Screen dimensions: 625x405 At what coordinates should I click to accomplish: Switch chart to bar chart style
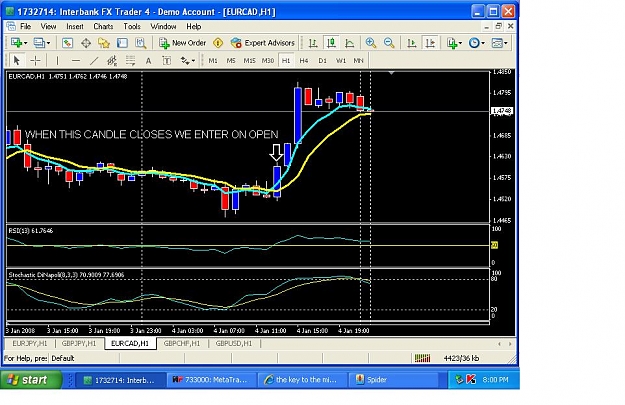[313, 43]
